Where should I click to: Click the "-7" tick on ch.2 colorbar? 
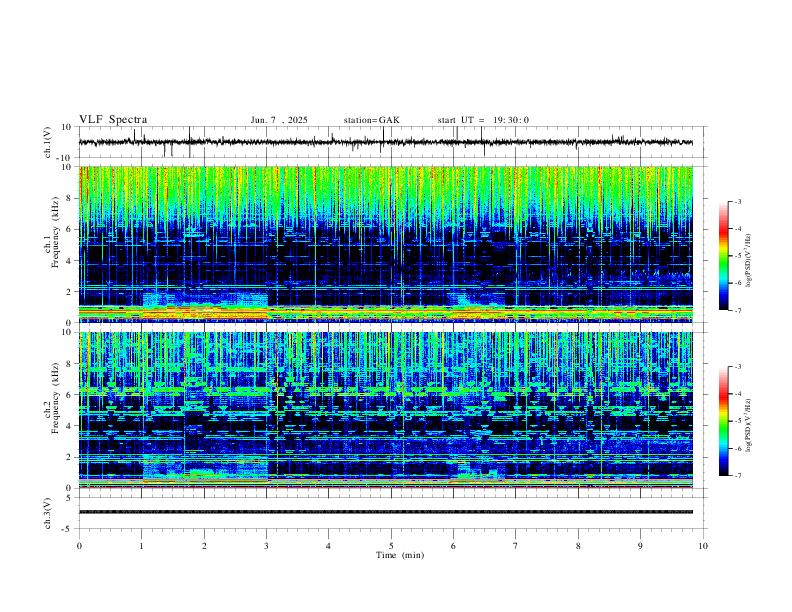(737, 475)
